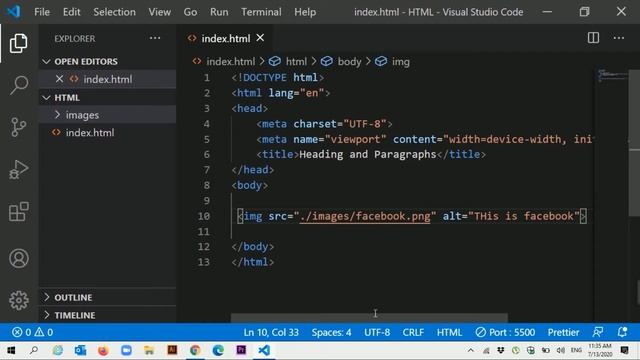Image resolution: width=640 pixels, height=360 pixels.
Task: Open the Search view in activity bar
Action: tap(19, 85)
